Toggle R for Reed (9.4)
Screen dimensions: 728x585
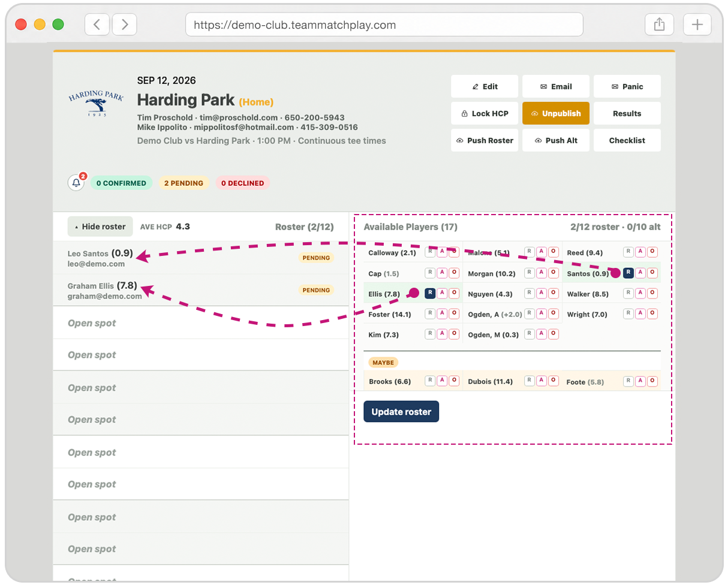click(628, 252)
